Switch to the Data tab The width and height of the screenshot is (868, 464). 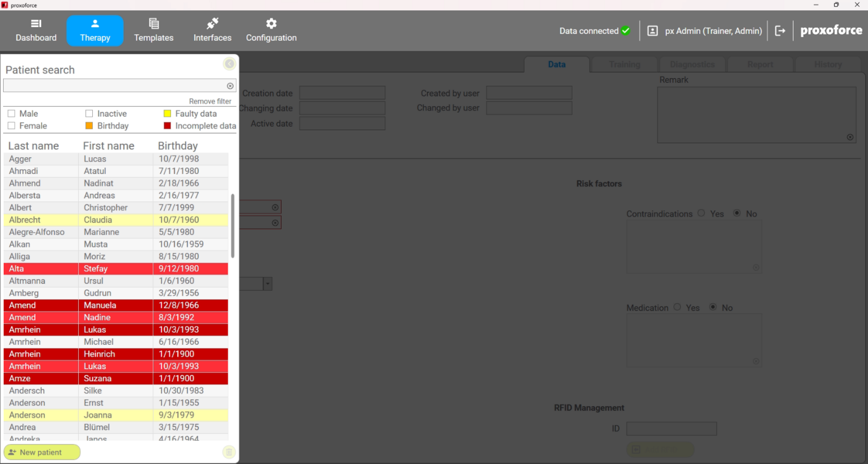click(557, 65)
